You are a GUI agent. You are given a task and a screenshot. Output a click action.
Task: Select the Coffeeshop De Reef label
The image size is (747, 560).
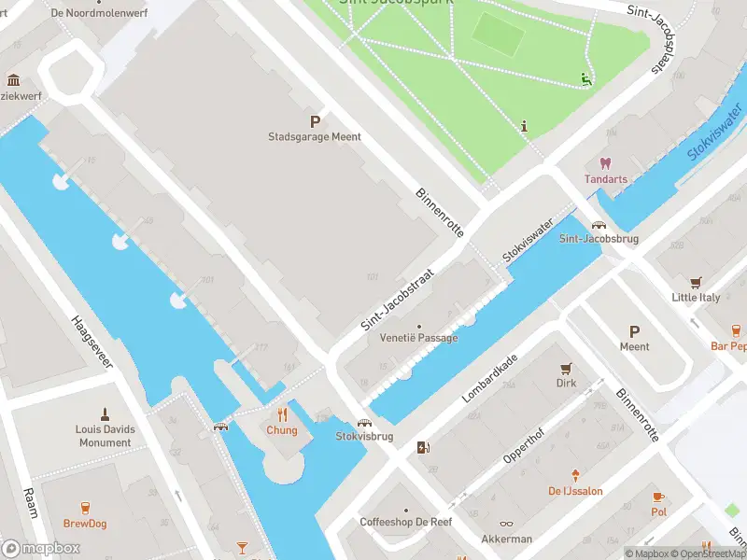406,522
